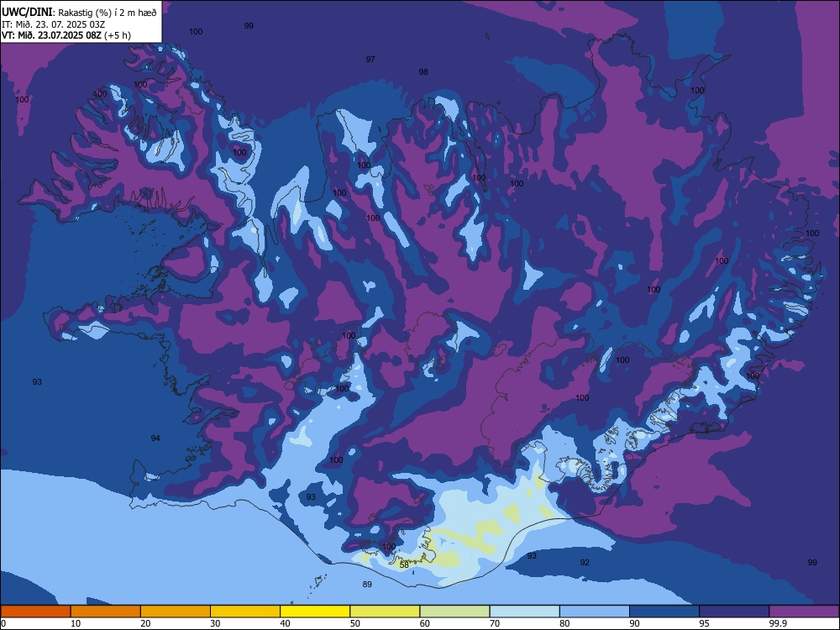
Task: Pick the 60–70 light green legend swatch
Action: [x=454, y=612]
